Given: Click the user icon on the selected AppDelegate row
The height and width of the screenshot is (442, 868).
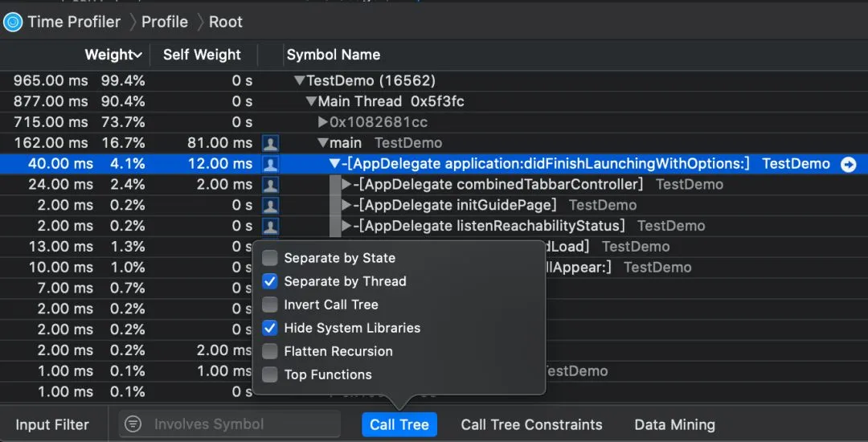Looking at the screenshot, I should 271,164.
